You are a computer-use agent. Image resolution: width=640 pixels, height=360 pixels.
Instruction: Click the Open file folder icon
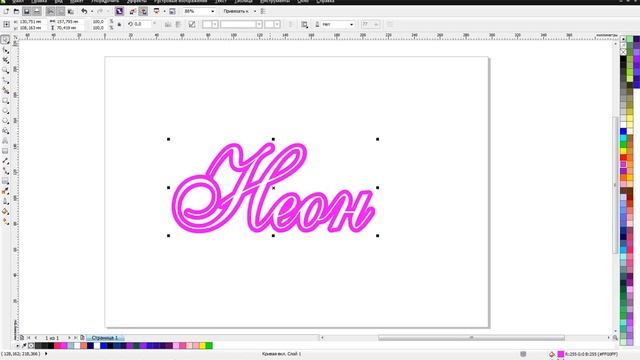pyautogui.click(x=16, y=11)
